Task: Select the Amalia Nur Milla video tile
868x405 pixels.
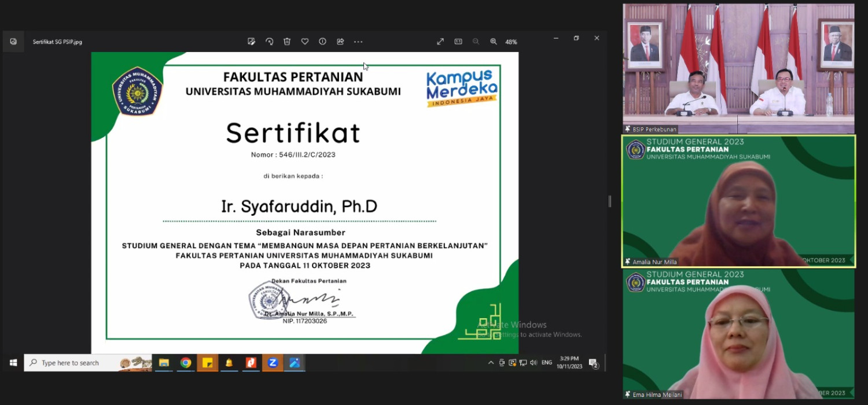Action: tap(738, 201)
